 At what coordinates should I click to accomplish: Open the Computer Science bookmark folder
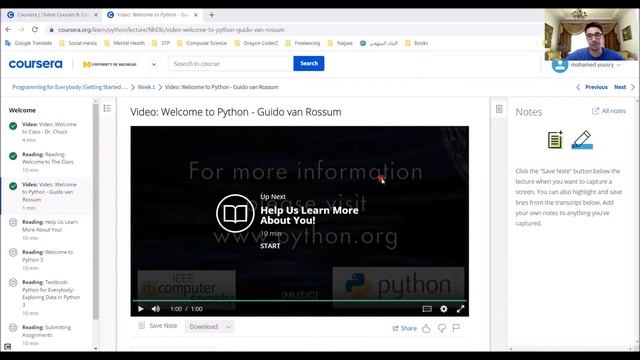[202, 43]
